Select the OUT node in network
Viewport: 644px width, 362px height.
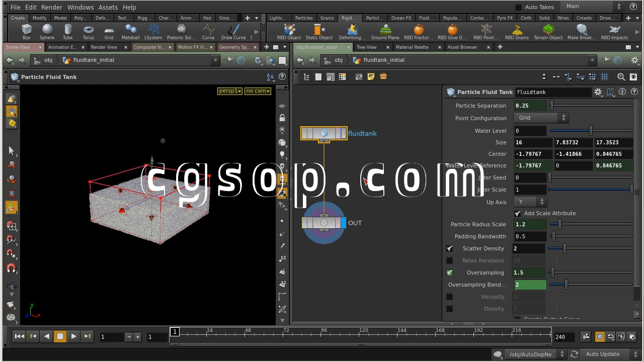click(x=324, y=223)
